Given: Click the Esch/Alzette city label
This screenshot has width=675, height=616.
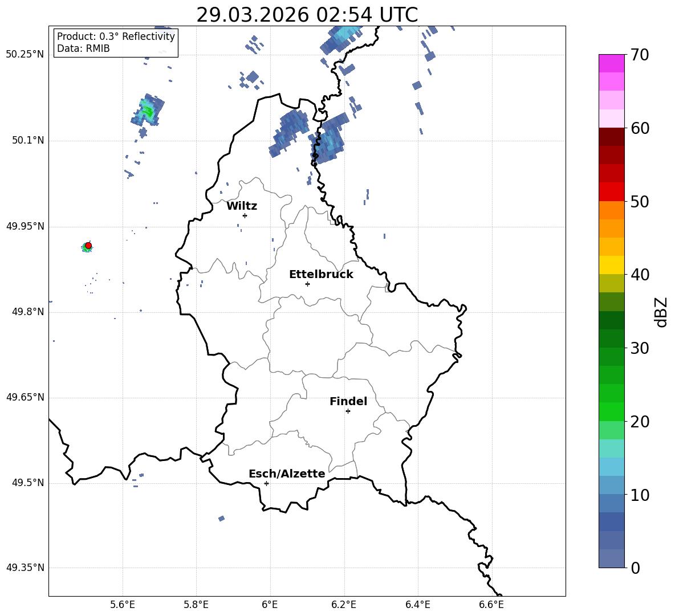Looking at the screenshot, I should coord(287,474).
